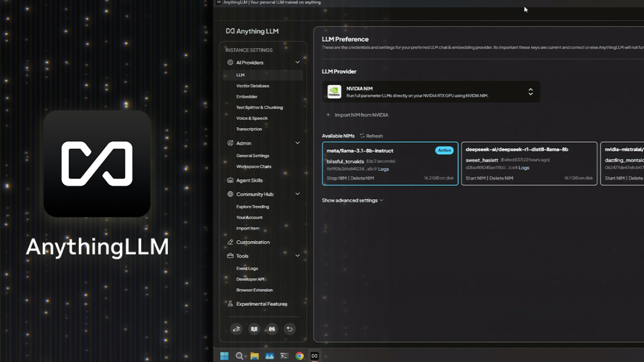Start the deepseek-r1-distill-llama-8b NIM
This screenshot has width=644, height=362.
pyautogui.click(x=476, y=178)
